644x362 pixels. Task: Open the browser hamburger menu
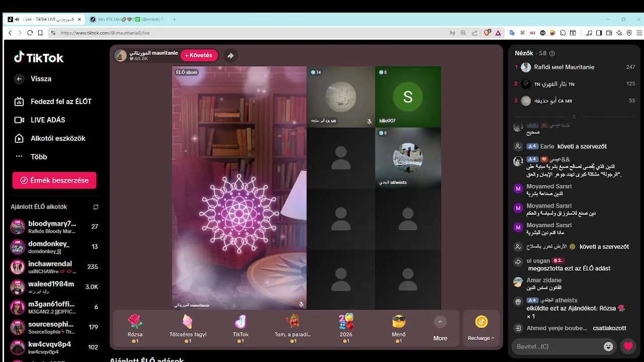(x=638, y=33)
